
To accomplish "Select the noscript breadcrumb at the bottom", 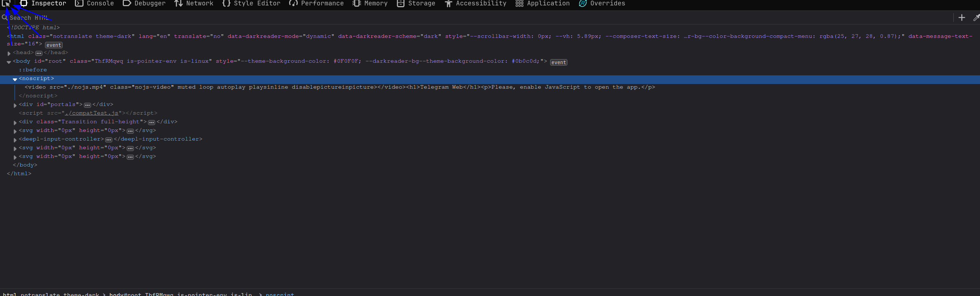I will [x=280, y=294].
